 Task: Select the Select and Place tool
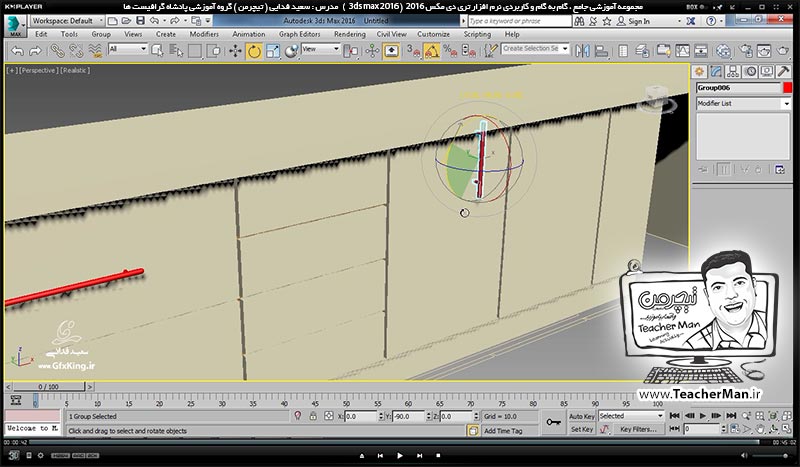[291, 51]
